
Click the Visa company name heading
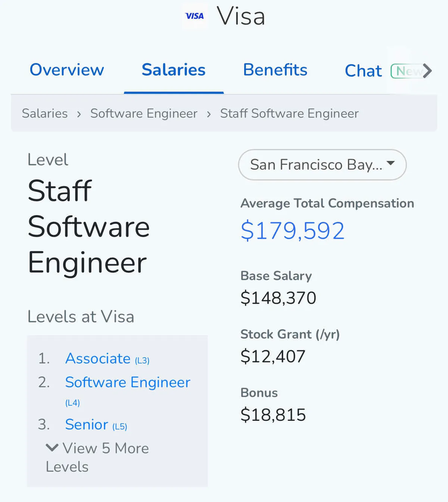[241, 16]
